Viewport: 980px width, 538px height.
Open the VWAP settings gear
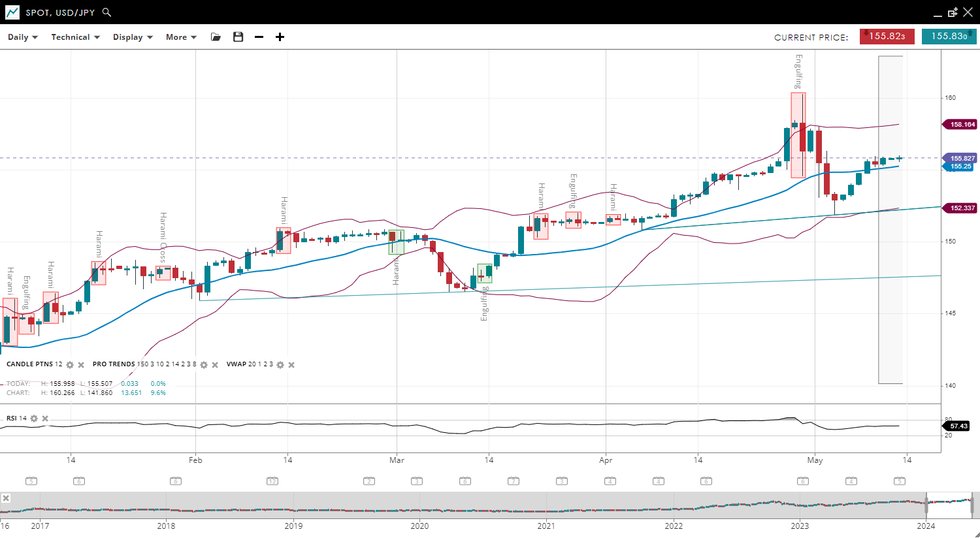pos(280,365)
